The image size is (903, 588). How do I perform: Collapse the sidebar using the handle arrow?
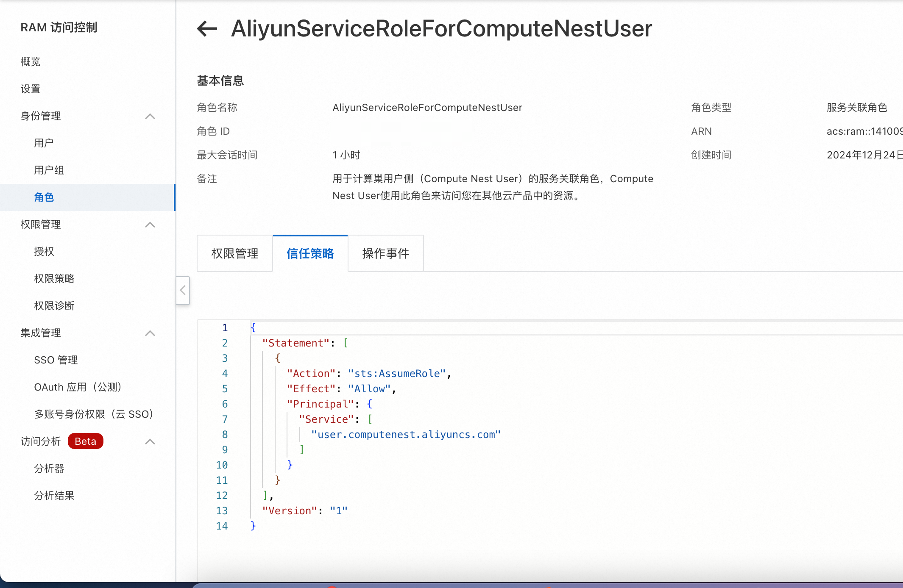[x=183, y=291]
